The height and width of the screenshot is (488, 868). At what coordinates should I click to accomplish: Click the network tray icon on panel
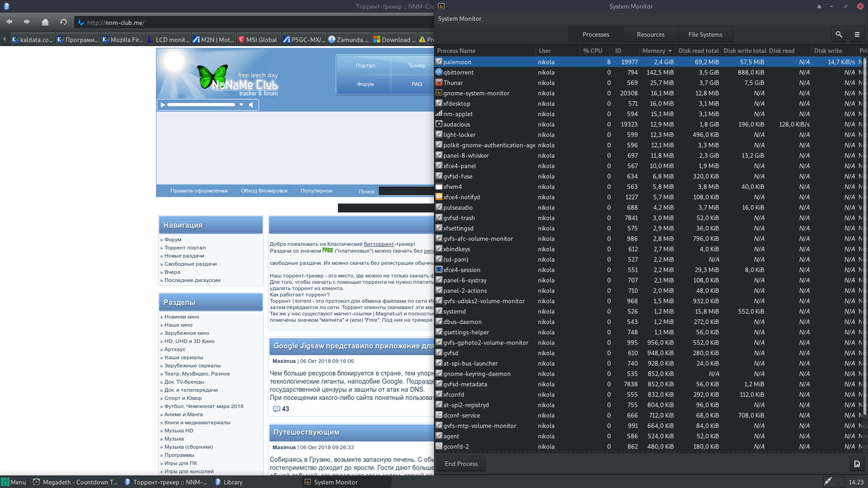pyautogui.click(x=828, y=482)
